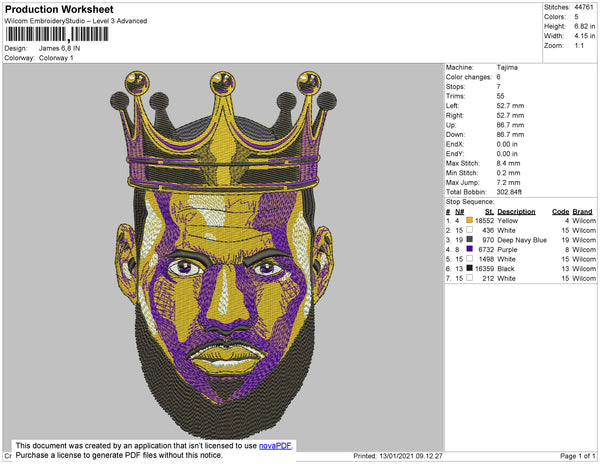Image resolution: width=600 pixels, height=464 pixels.
Task: Click the 'Black' description in row 6
Action: [505, 269]
